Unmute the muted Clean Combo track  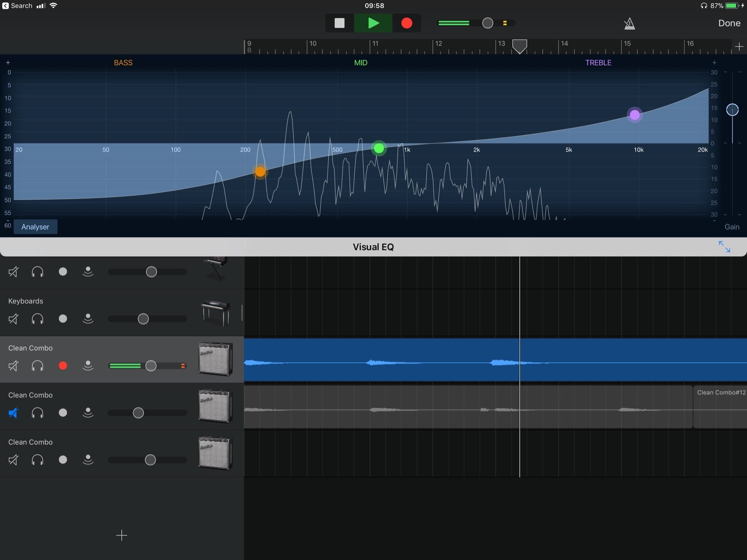[x=13, y=413]
